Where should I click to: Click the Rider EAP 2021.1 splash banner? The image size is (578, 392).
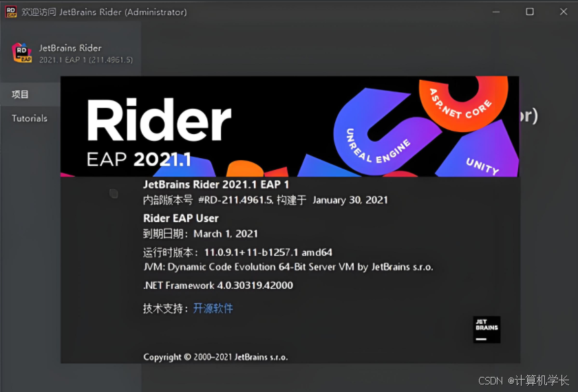290,127
